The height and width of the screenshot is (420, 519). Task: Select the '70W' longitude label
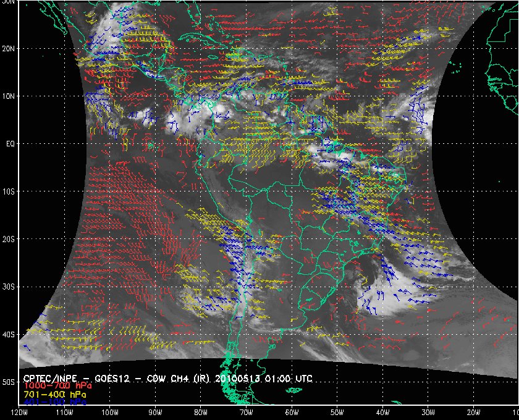pyautogui.click(x=247, y=413)
